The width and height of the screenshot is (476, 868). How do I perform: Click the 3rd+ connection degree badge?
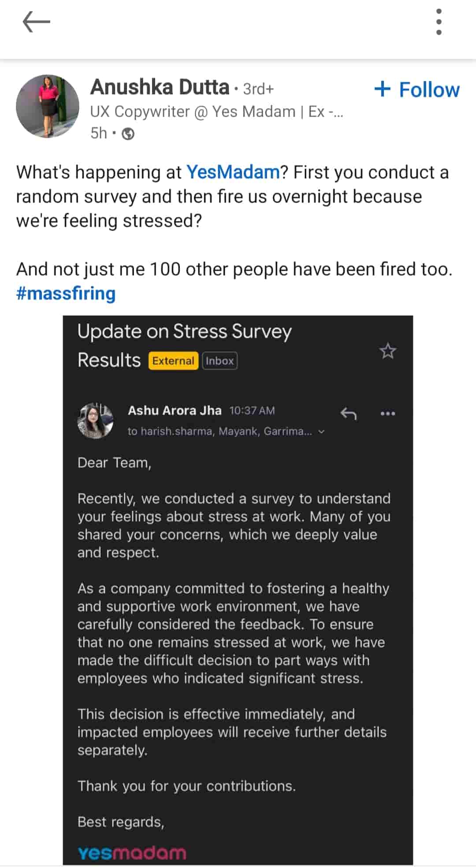(259, 89)
